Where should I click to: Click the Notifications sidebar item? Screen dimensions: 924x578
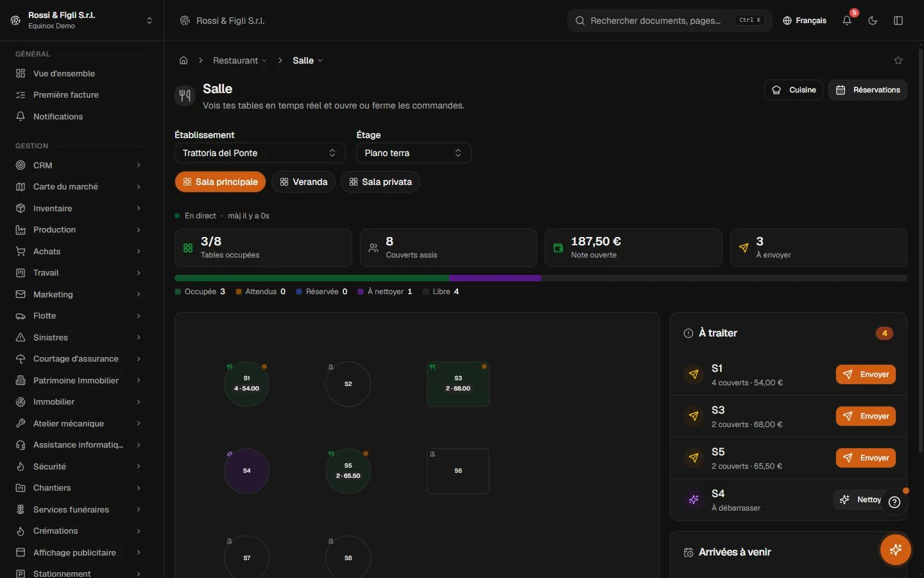pos(78,116)
